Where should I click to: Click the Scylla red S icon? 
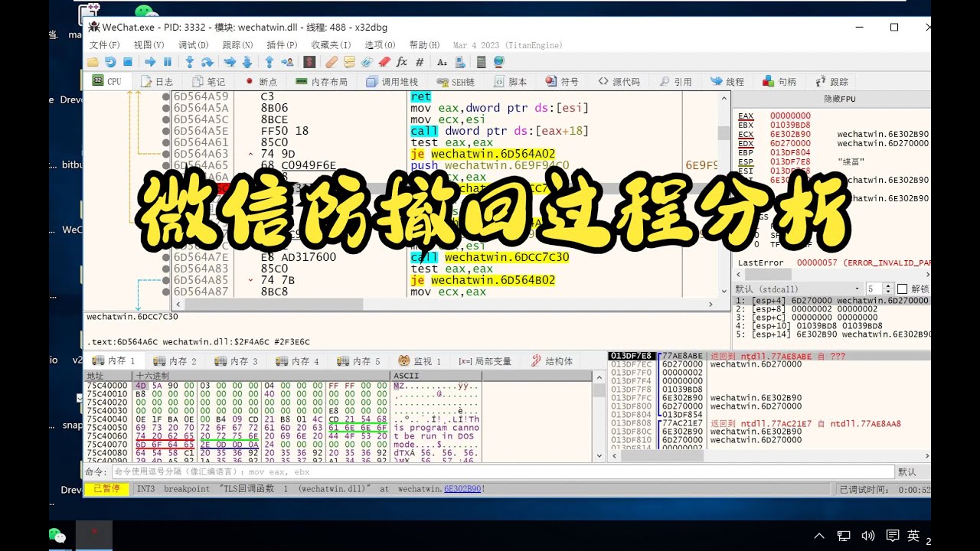click(x=309, y=62)
